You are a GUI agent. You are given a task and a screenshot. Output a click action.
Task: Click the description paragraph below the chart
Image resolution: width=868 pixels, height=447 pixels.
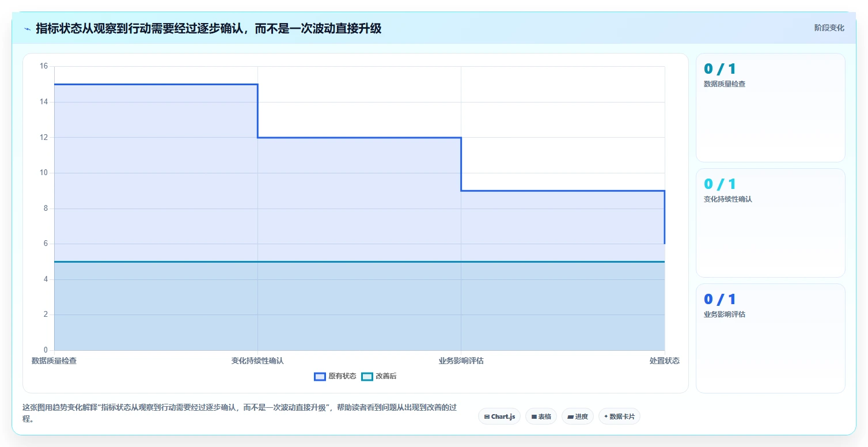point(240,413)
